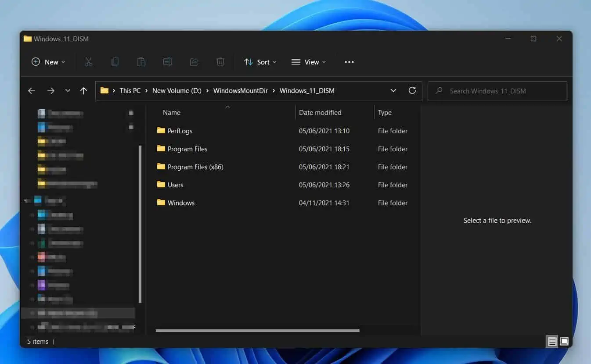Sort by the Name column header

172,113
